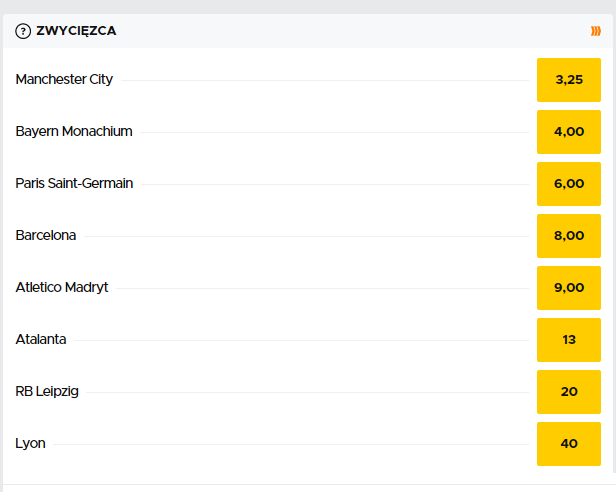
Task: Select Manchester City odds 3,25
Action: pyautogui.click(x=568, y=80)
